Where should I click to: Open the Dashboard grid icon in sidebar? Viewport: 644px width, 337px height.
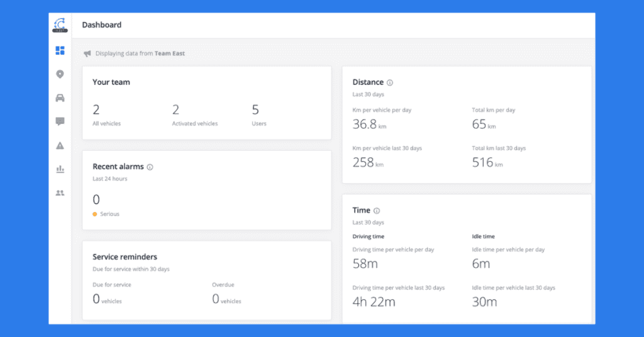60,50
